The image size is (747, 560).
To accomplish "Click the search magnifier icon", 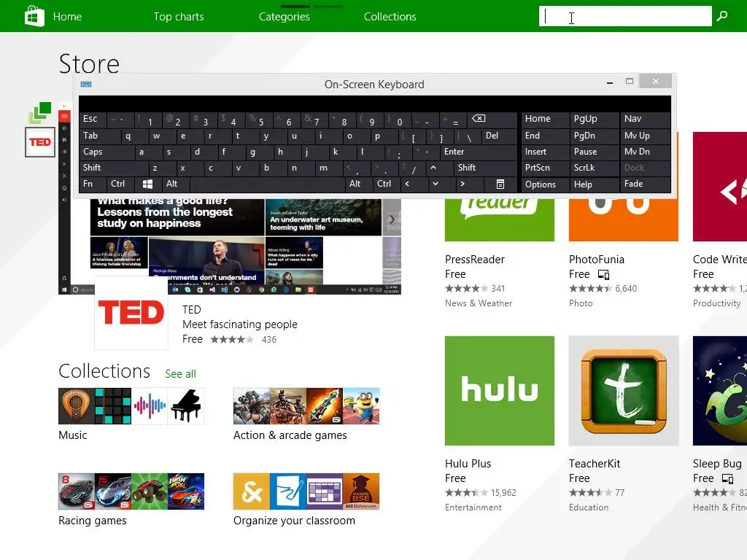I will click(722, 16).
